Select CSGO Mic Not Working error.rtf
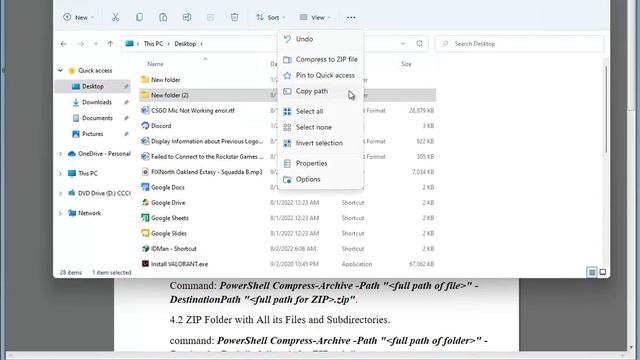 tap(193, 111)
